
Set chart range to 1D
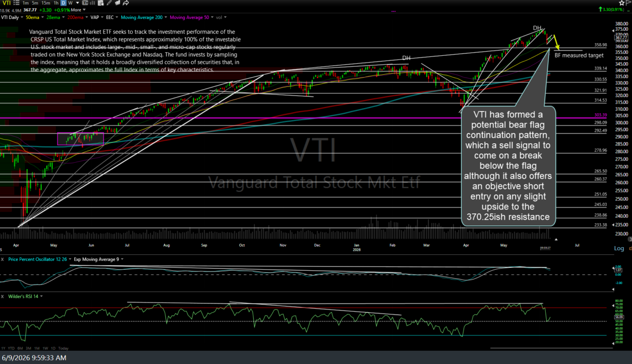[x=53, y=348]
